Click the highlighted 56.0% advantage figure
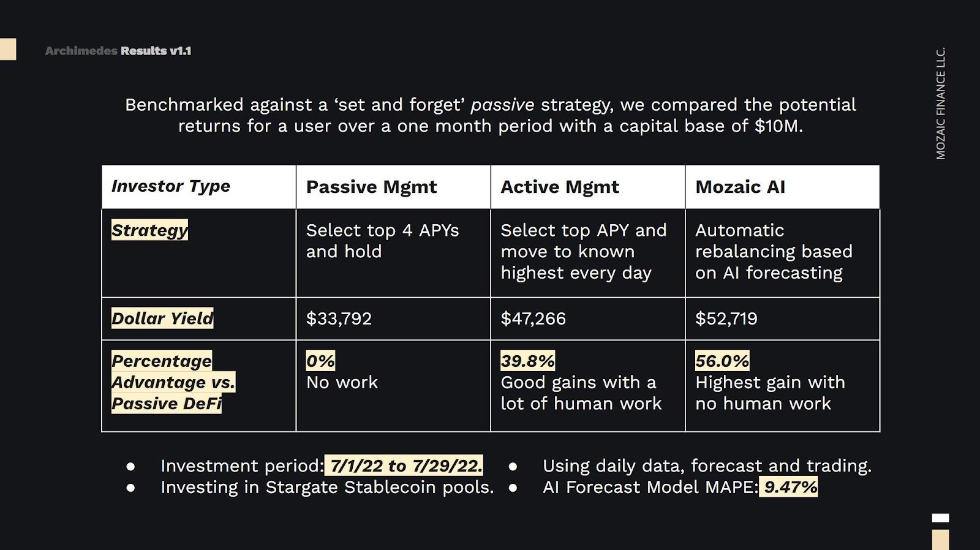Screen dimensions: 980x550 [722, 361]
